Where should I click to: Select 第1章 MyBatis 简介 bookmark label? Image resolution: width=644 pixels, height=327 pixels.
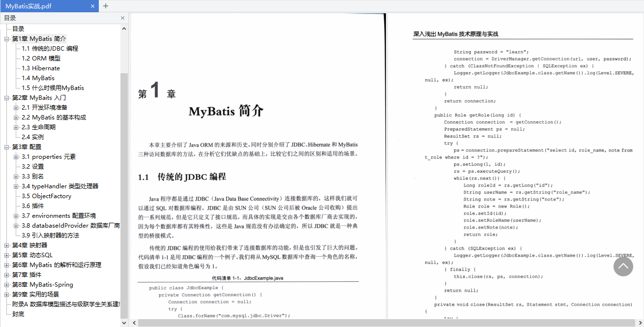pos(39,39)
